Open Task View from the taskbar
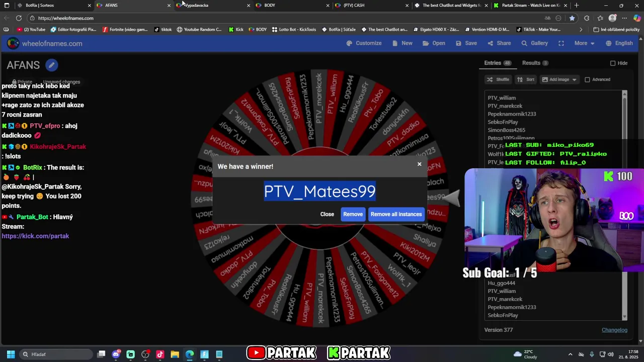Screen dimensions: 644x362 point(101,354)
